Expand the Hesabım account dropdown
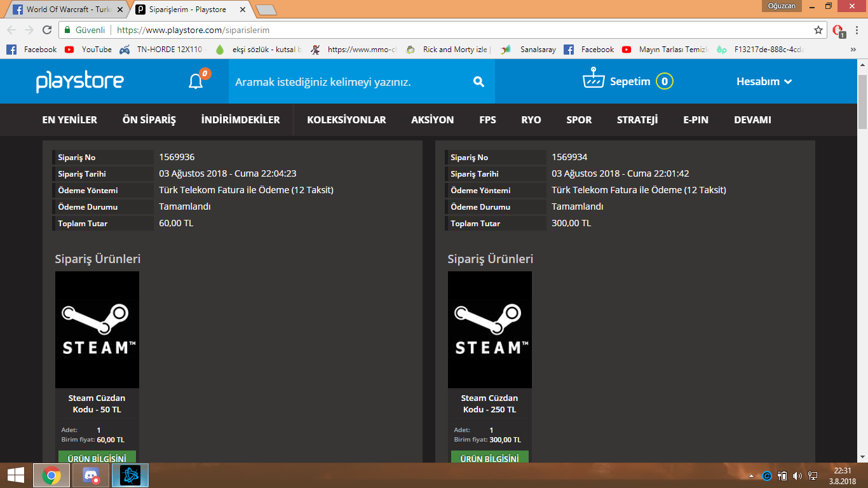Image resolution: width=868 pixels, height=488 pixels. click(x=764, y=81)
